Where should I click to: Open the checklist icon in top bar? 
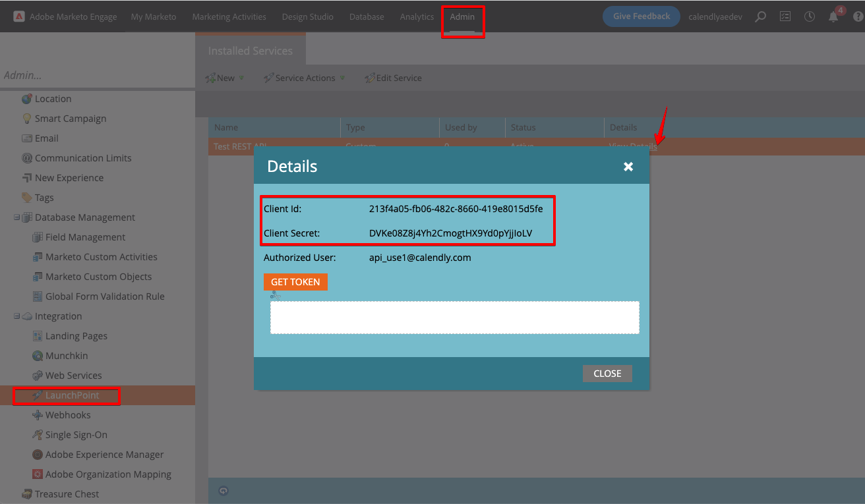[785, 16]
